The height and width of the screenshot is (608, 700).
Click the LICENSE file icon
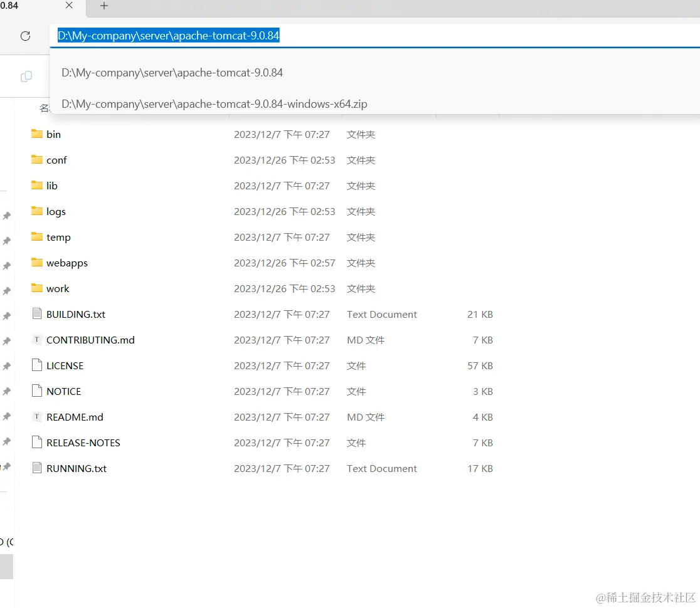[37, 365]
